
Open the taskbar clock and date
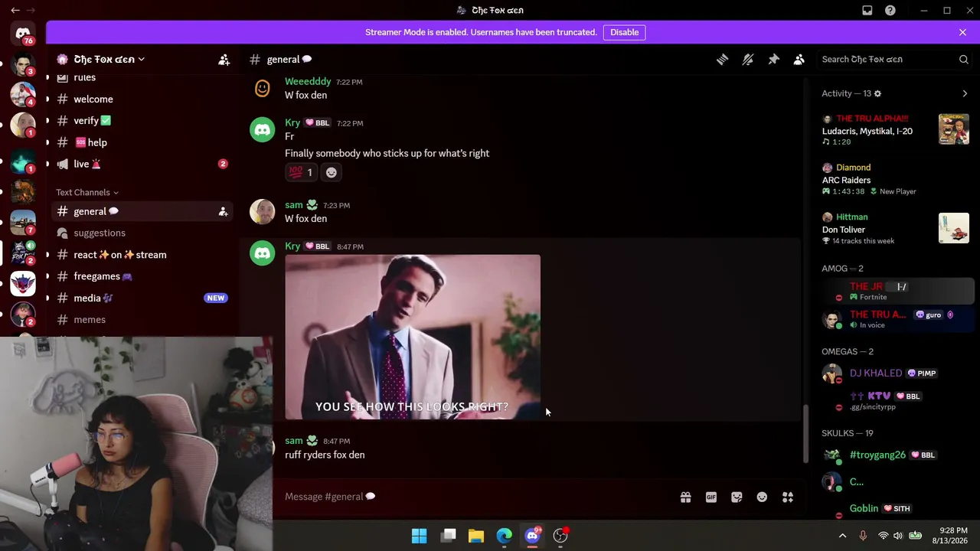pos(949,536)
